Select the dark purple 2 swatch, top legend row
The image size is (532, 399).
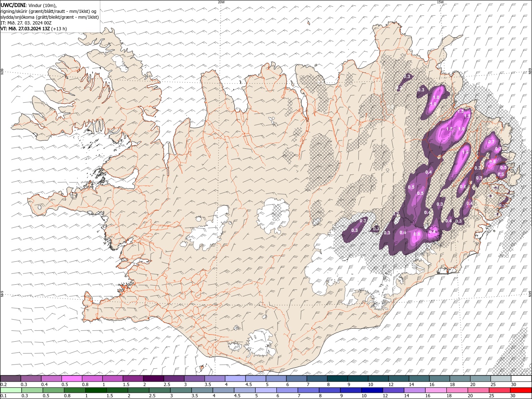[x=153, y=379]
